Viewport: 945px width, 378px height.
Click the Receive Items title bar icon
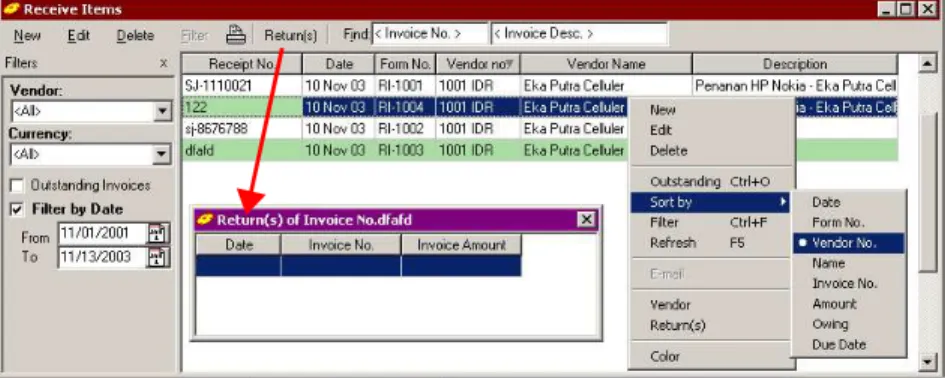point(11,10)
